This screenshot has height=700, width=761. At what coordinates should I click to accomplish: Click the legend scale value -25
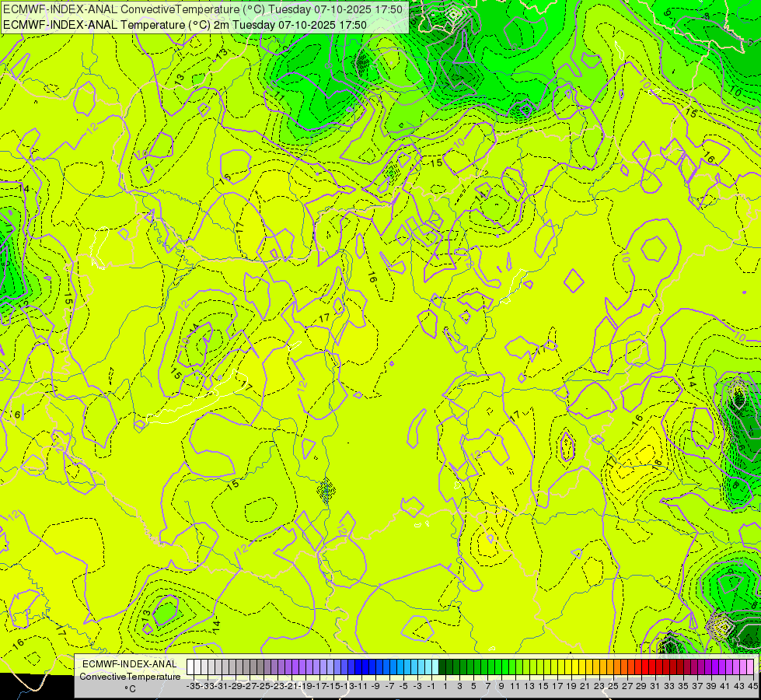264,687
